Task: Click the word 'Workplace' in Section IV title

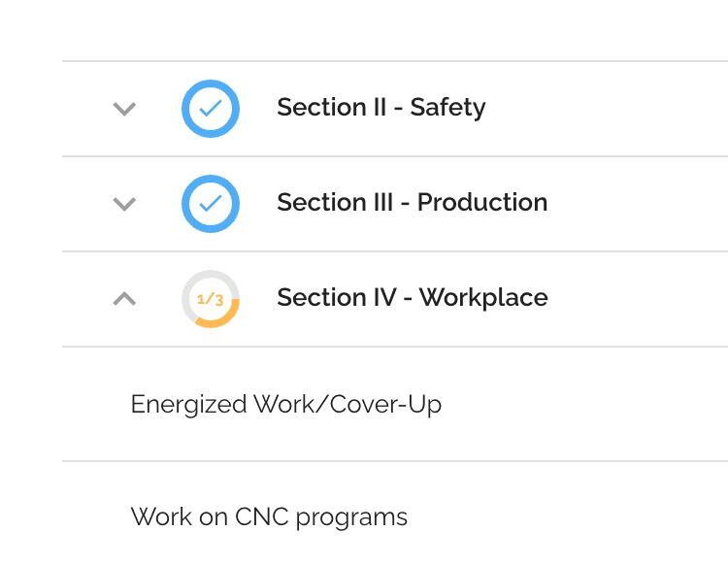Action: point(484,298)
